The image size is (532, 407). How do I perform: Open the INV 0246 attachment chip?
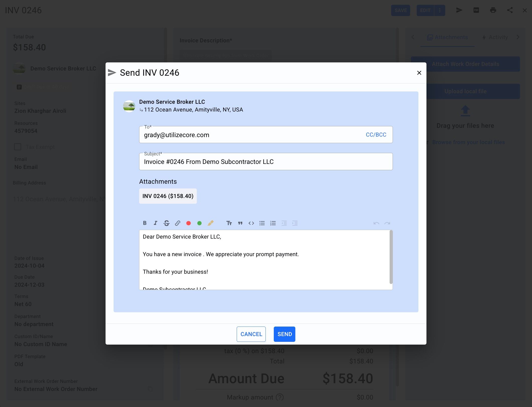pyautogui.click(x=168, y=196)
